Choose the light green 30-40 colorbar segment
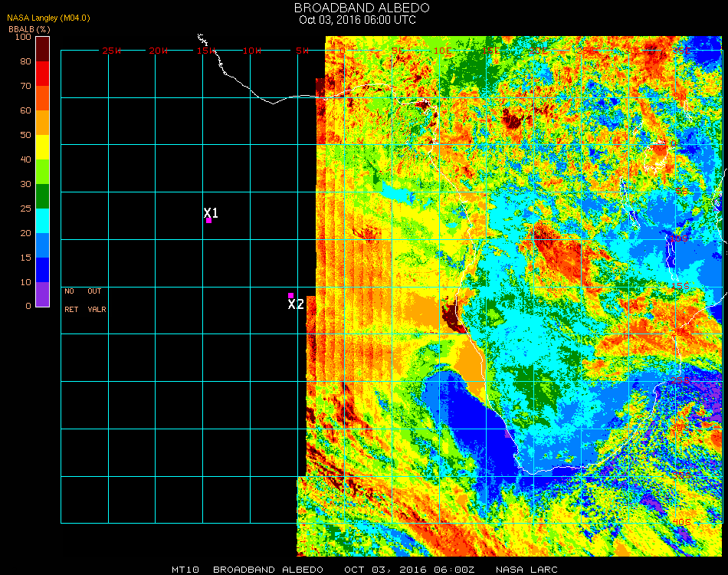Image resolution: width=728 pixels, height=575 pixels. 42,172
